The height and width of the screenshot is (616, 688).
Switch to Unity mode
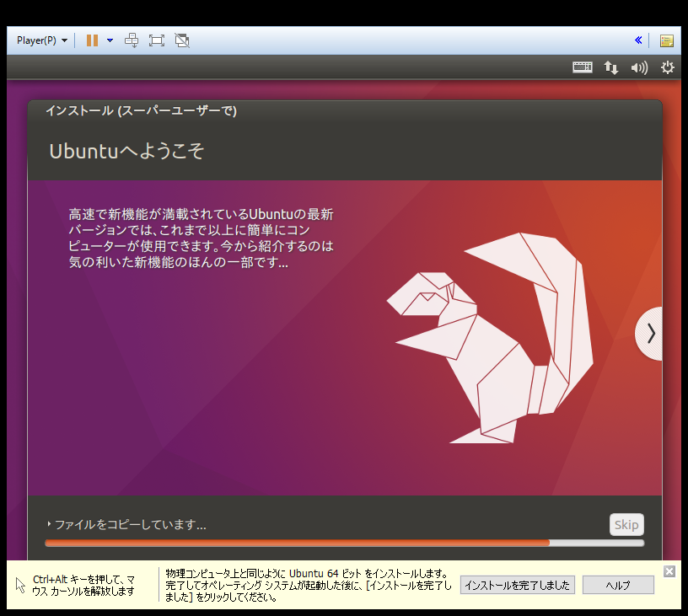(x=182, y=40)
